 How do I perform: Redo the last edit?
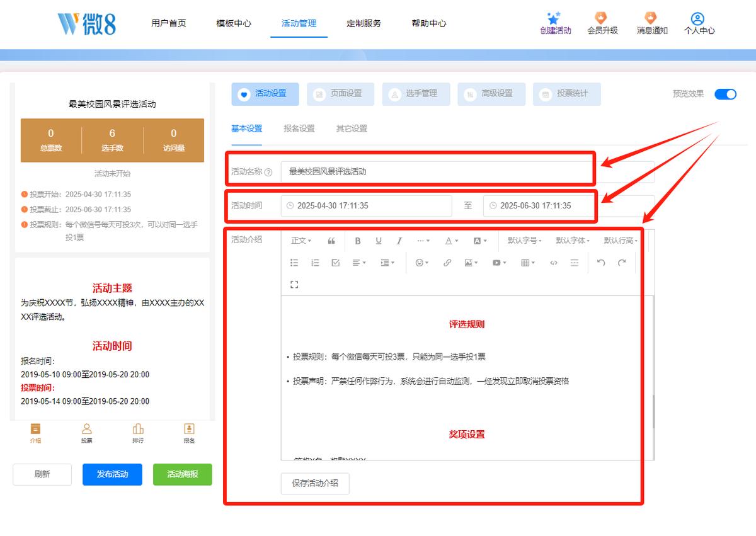pos(622,263)
